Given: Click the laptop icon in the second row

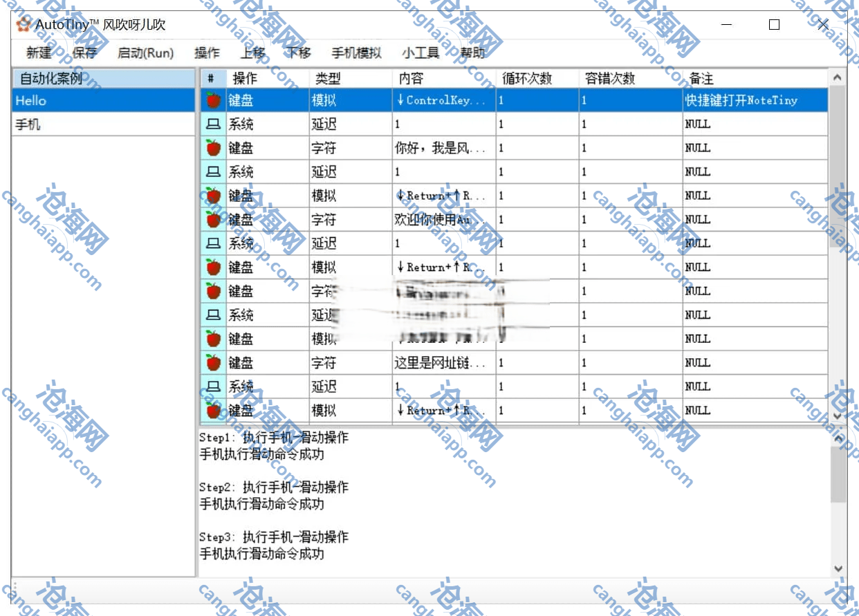Looking at the screenshot, I should pos(213,124).
